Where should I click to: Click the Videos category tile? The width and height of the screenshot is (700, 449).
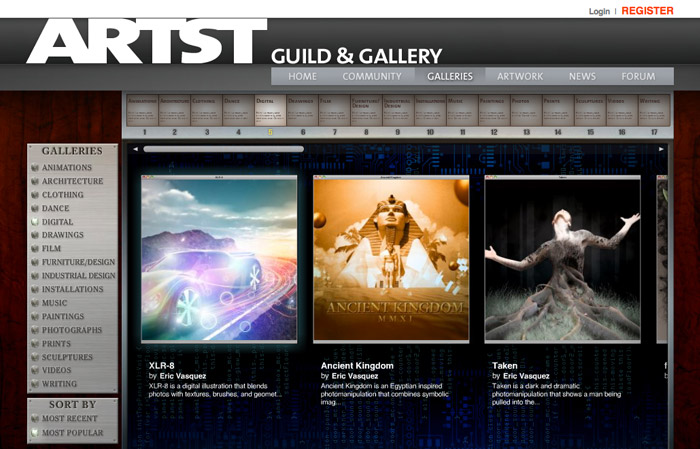622,110
